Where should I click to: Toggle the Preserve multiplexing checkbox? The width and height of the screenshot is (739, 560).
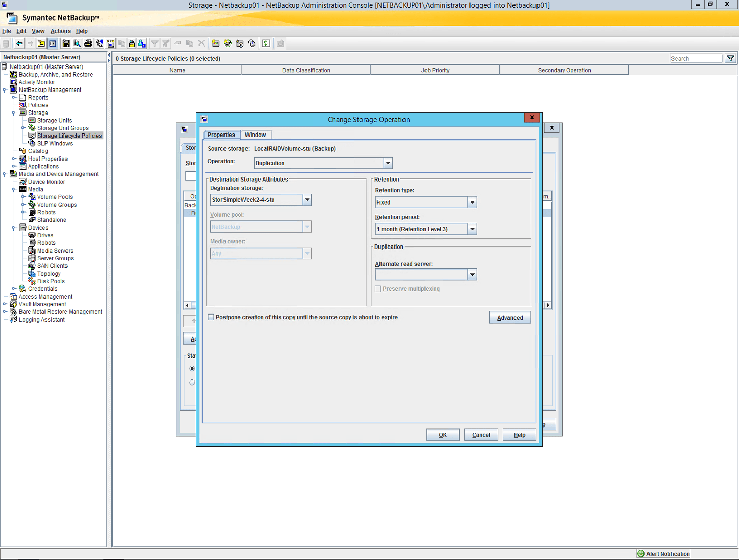pyautogui.click(x=378, y=288)
